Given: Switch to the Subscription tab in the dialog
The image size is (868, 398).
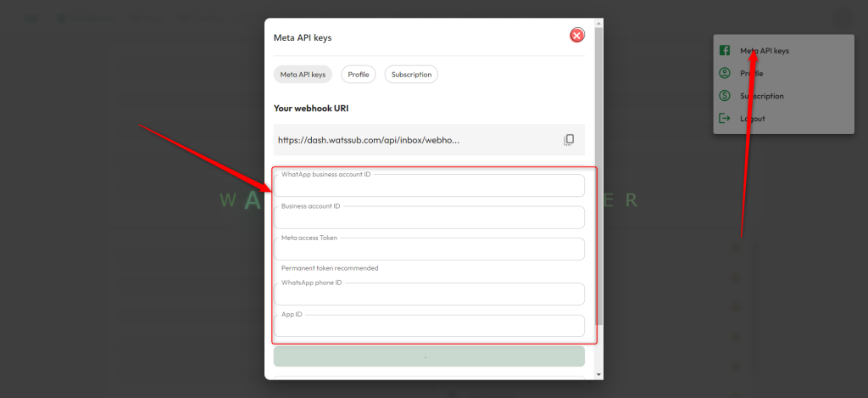Looking at the screenshot, I should pyautogui.click(x=411, y=75).
